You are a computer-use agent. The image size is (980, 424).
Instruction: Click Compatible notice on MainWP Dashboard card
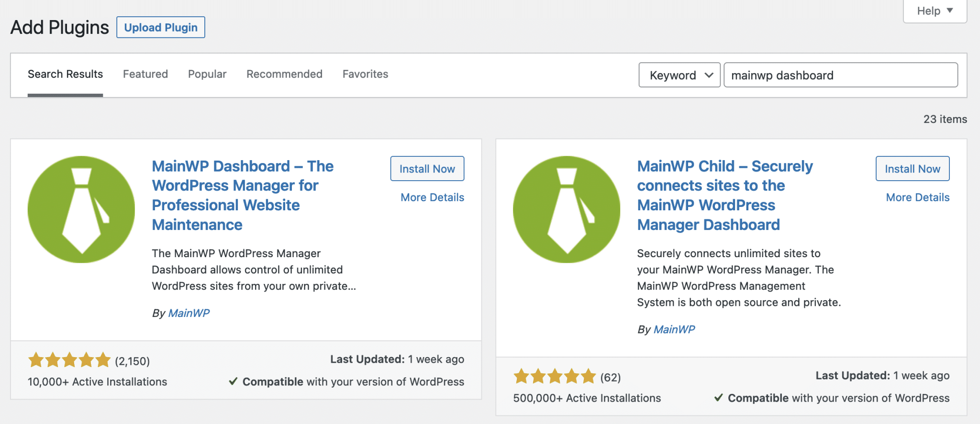click(x=346, y=382)
